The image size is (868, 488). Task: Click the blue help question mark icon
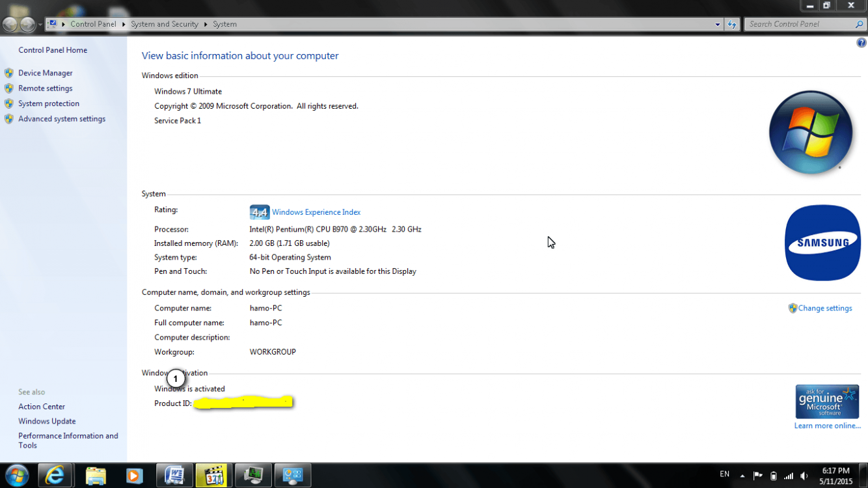point(861,43)
